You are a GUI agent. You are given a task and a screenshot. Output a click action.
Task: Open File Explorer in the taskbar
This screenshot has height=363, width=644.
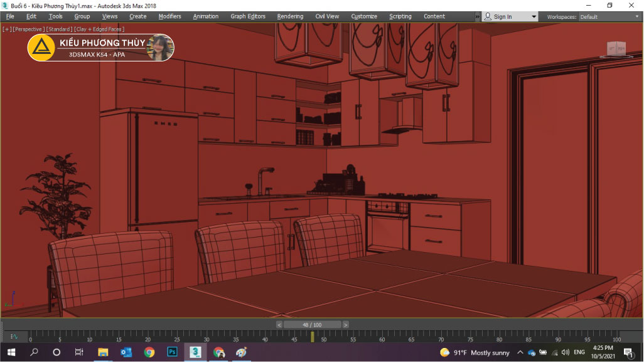click(x=103, y=352)
